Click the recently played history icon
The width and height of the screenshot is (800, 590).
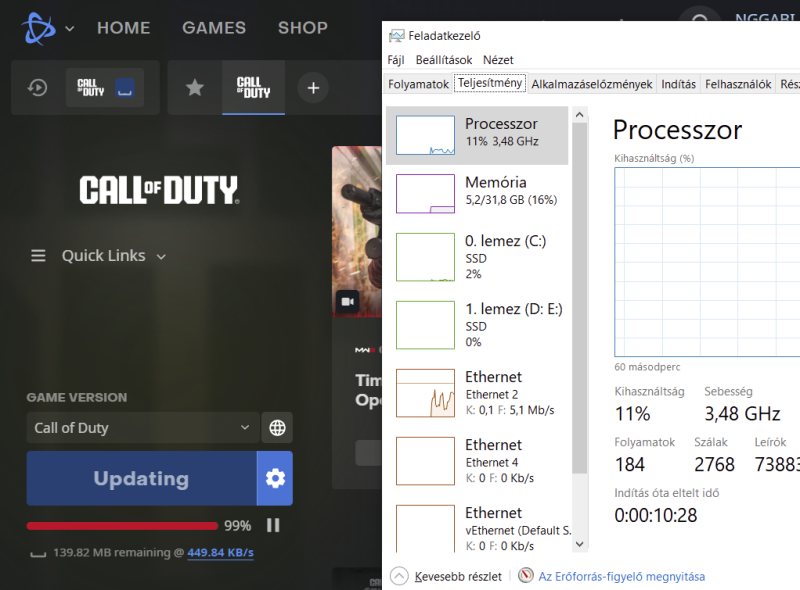point(38,88)
